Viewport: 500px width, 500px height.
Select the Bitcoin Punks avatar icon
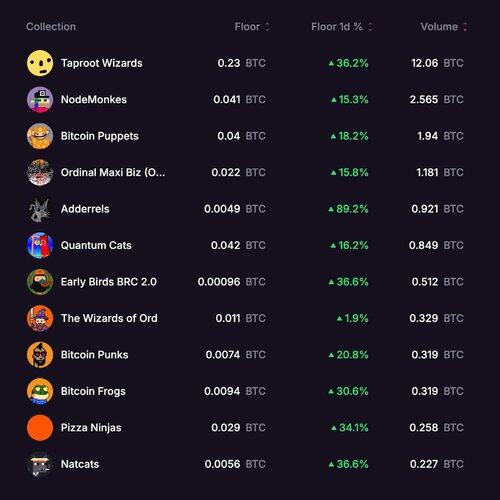coord(40,355)
